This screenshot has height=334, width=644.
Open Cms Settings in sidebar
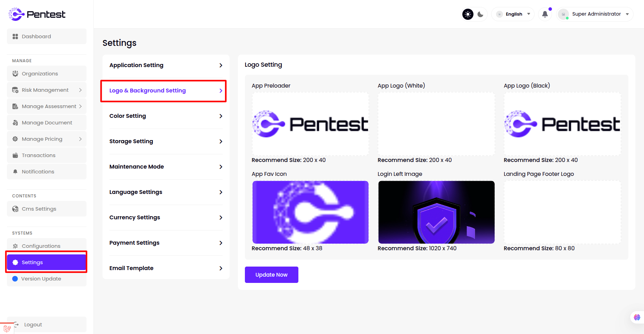click(47, 209)
